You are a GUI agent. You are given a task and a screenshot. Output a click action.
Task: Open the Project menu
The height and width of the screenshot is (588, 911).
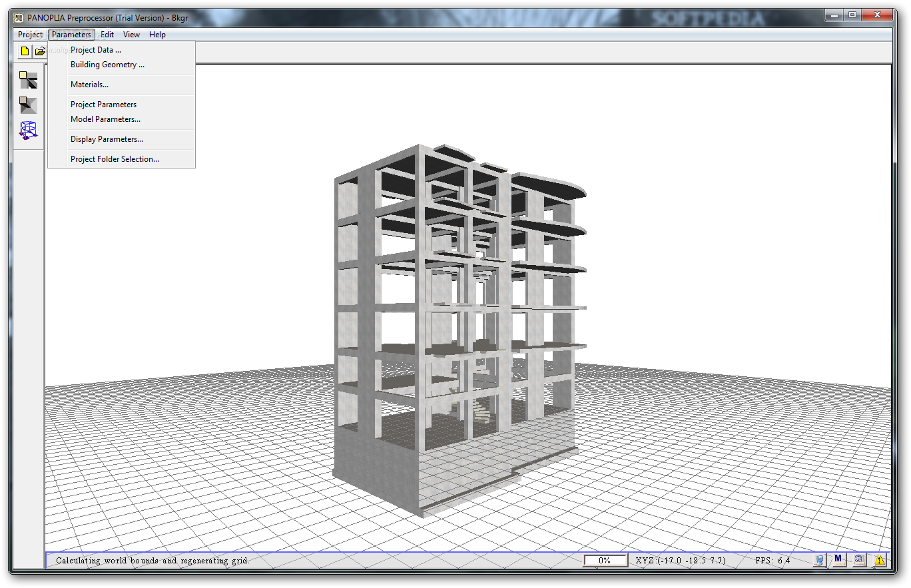click(x=30, y=35)
